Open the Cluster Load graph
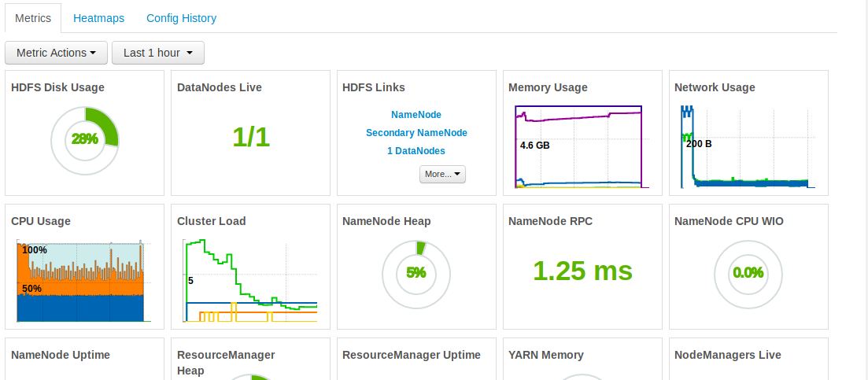The height and width of the screenshot is (380, 868). tap(250, 280)
